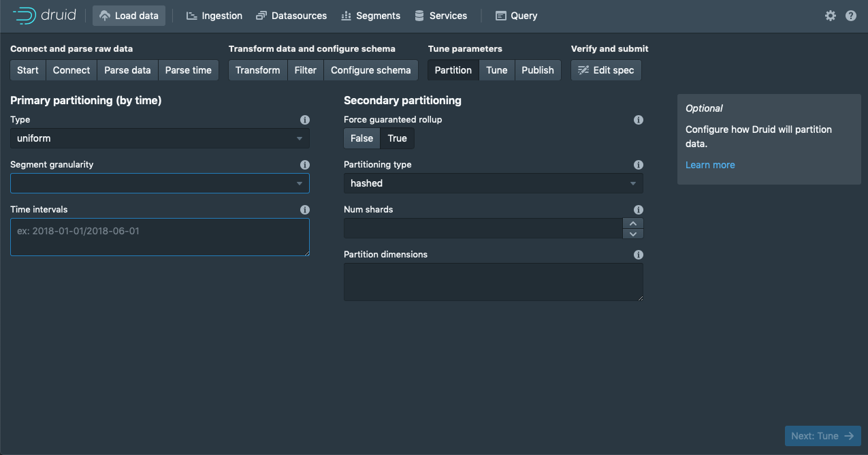Screen dimensions: 868x455
Task: Show info icon for Partition dimensions
Action: (x=639, y=255)
